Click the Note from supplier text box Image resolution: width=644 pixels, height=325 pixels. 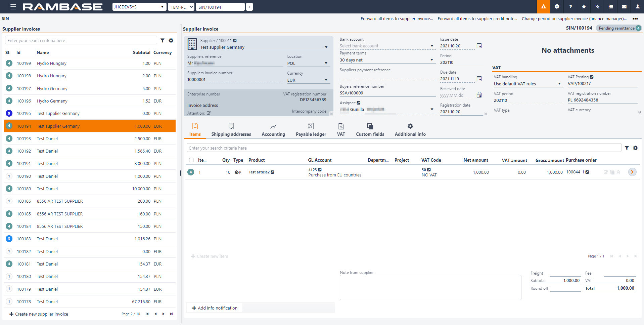click(x=430, y=287)
